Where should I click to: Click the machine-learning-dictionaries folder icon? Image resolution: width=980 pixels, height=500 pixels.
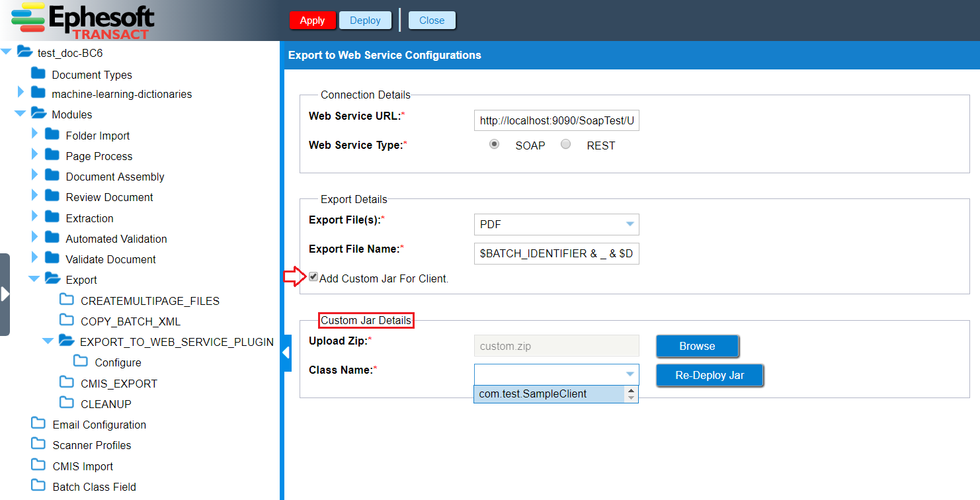(x=38, y=93)
